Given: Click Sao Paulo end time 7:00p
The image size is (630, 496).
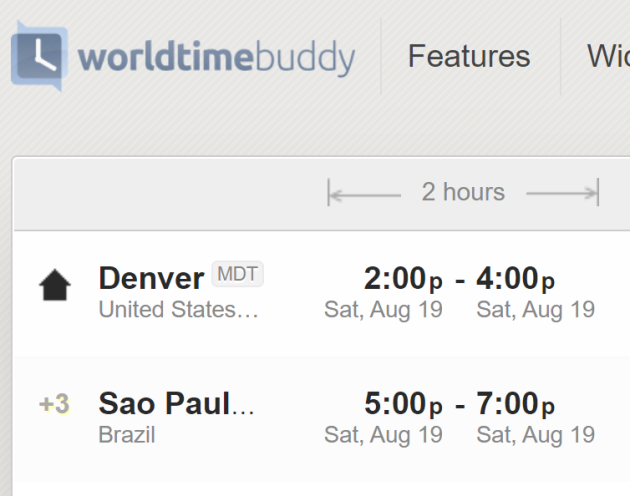Looking at the screenshot, I should pyautogui.click(x=515, y=404).
